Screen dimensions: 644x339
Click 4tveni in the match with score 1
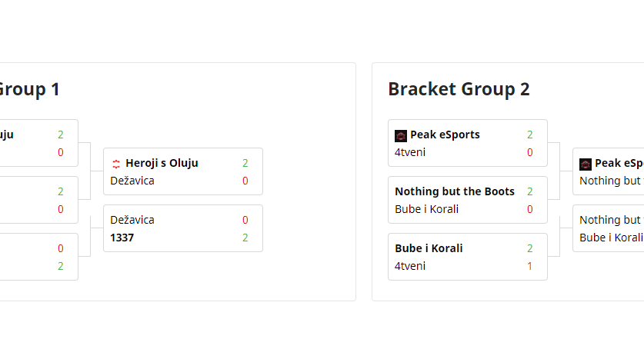click(410, 266)
